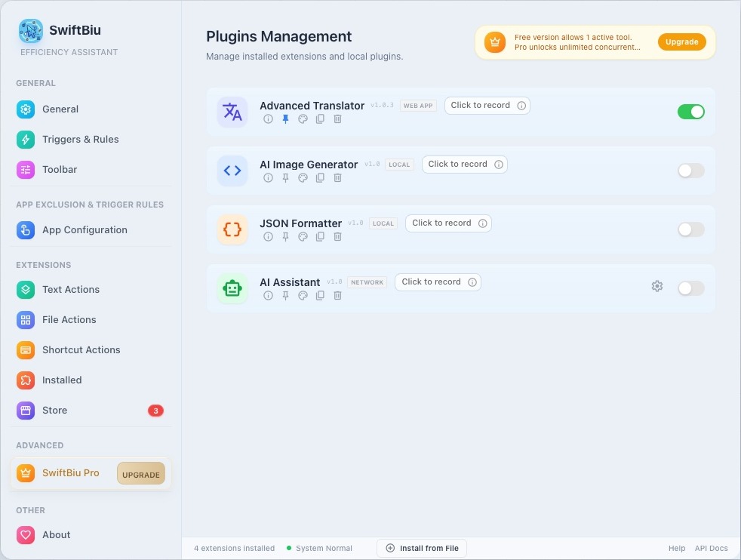Click the LOCAL tag on JSON Formatter
741x560 pixels.
(383, 223)
